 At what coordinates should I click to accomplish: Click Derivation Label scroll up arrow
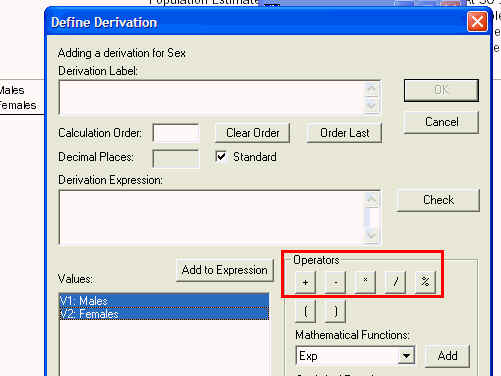372,89
